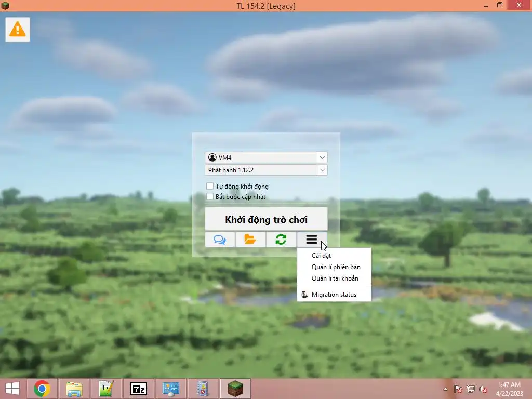Select Cài đặt from the popup menu
Image resolution: width=532 pixels, height=399 pixels.
pos(334,256)
